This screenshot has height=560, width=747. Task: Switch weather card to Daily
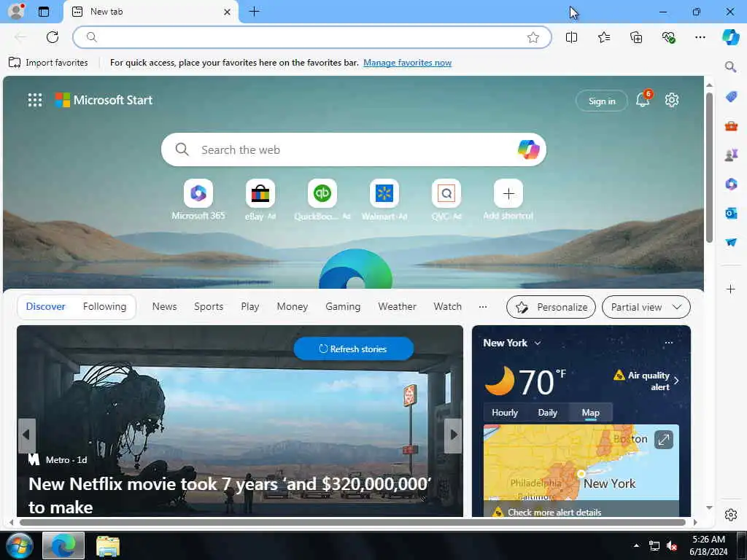547,413
